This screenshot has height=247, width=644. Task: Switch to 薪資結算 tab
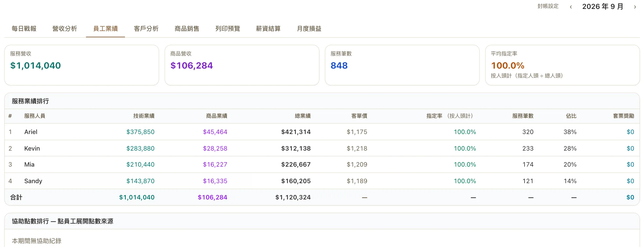[268, 28]
